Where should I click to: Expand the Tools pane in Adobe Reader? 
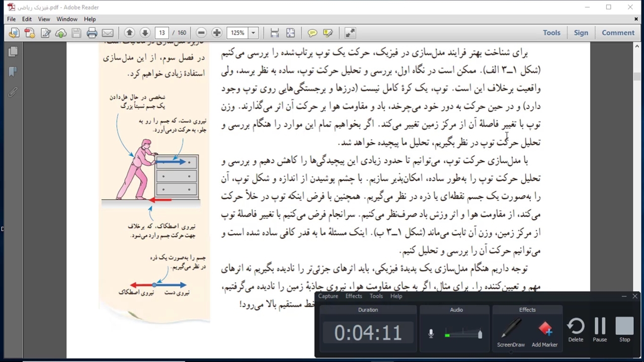[551, 33]
